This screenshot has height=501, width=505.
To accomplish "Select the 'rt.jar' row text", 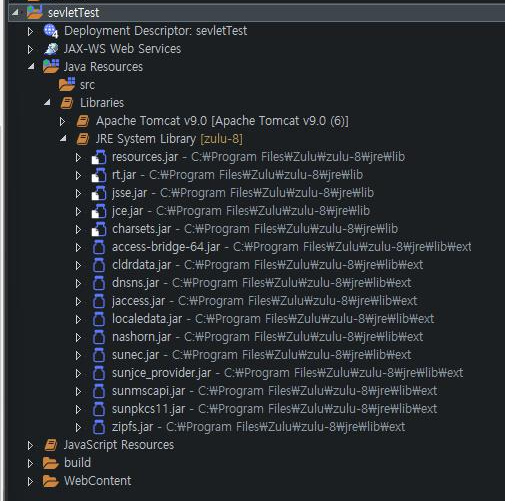I will [237, 175].
